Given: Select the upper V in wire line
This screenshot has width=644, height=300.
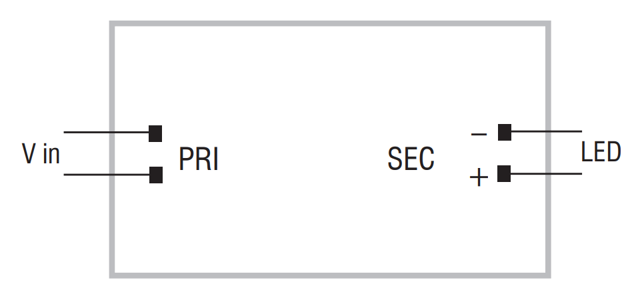Looking at the screenshot, I should [106, 132].
